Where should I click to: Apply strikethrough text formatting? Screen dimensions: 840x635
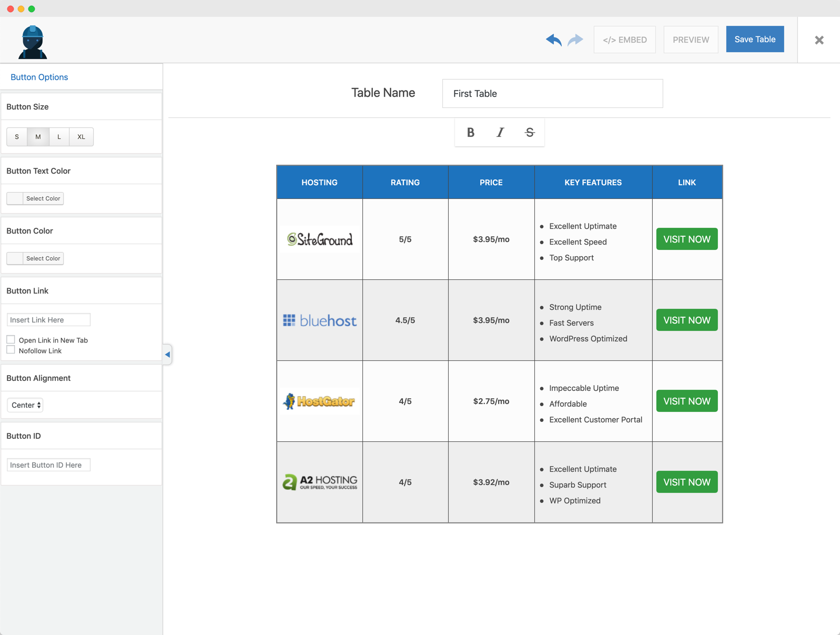[530, 133]
